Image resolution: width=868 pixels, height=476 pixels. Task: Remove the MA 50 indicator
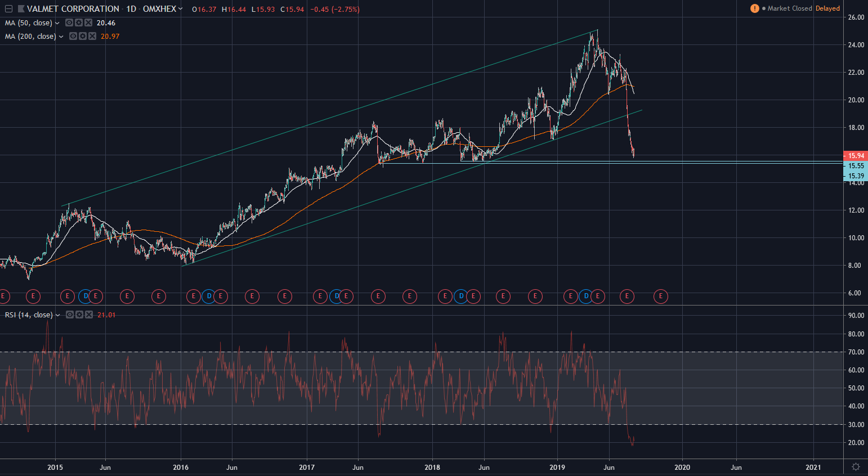pyautogui.click(x=87, y=23)
